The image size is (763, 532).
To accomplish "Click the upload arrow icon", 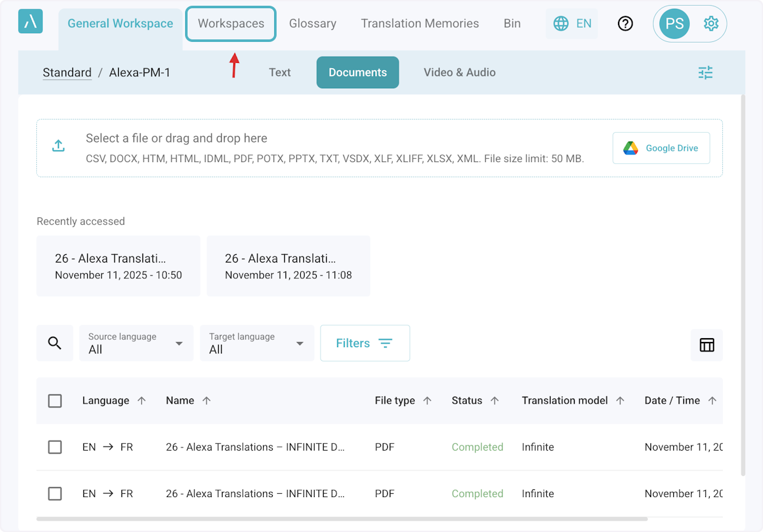I will point(58,146).
